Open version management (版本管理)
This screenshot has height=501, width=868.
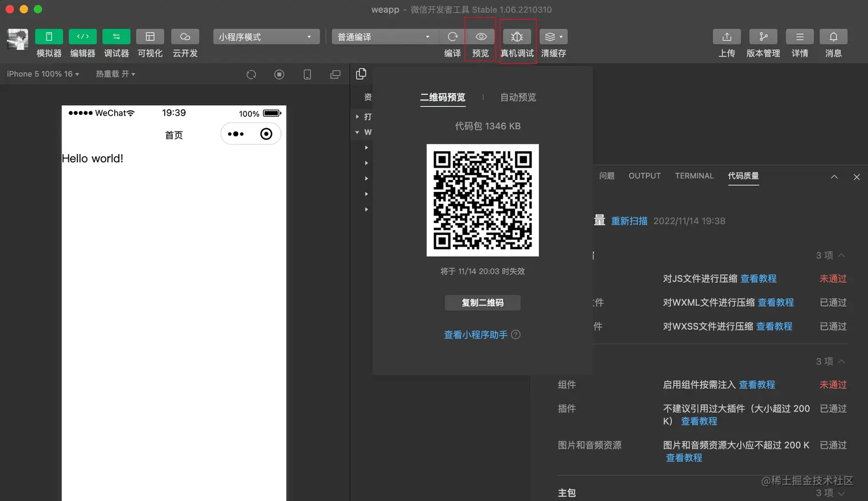(x=763, y=37)
